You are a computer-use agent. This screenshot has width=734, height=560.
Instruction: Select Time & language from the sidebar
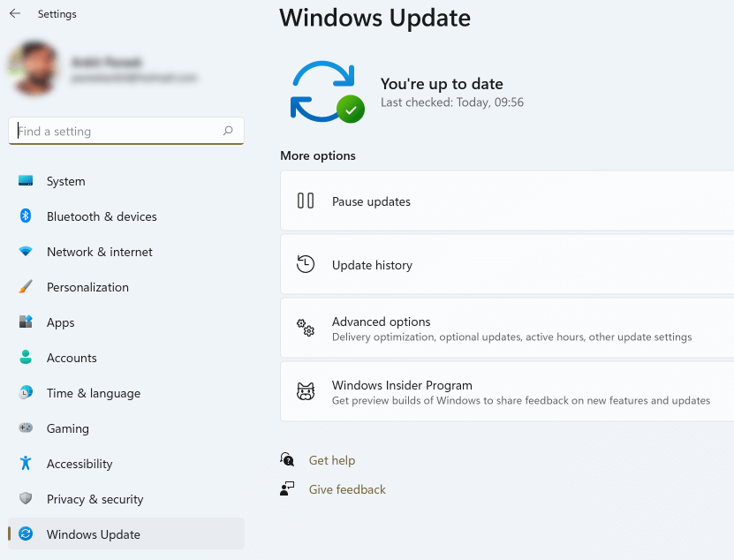pyautogui.click(x=93, y=393)
